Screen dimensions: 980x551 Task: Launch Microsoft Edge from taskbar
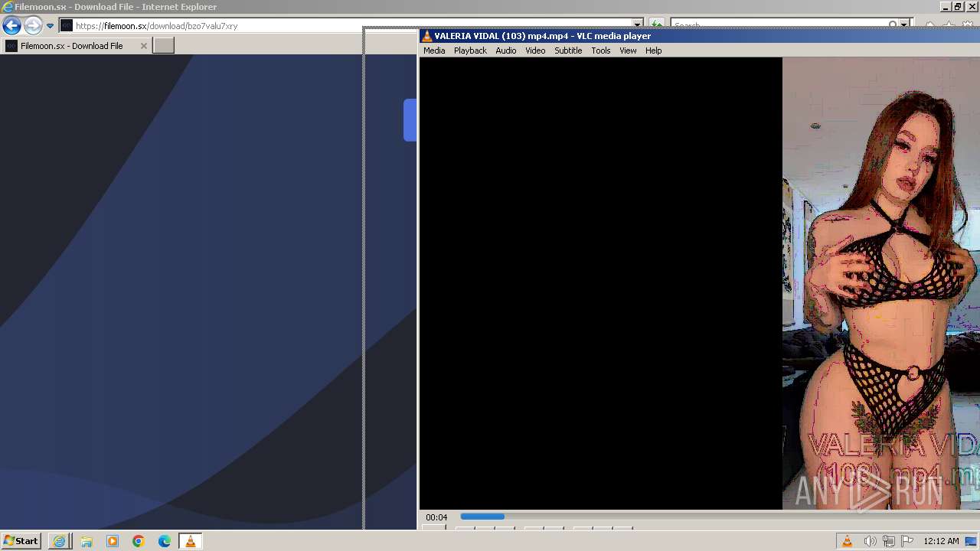tap(165, 541)
